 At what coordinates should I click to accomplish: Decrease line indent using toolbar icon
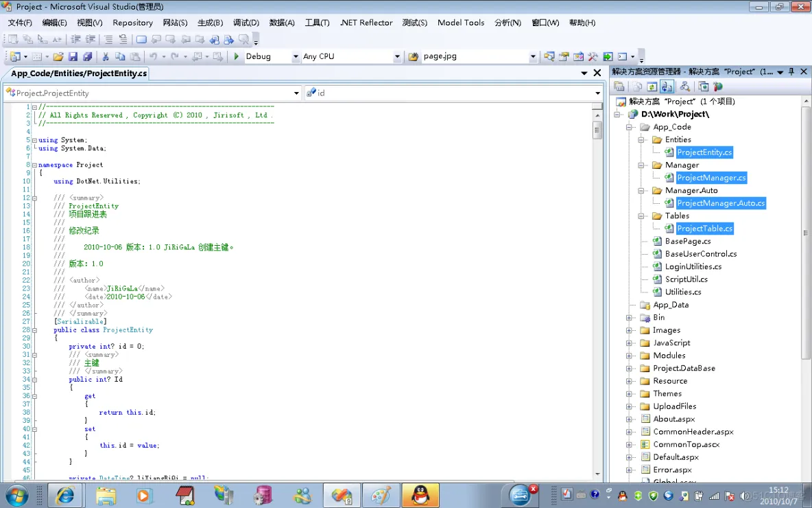(x=75, y=39)
